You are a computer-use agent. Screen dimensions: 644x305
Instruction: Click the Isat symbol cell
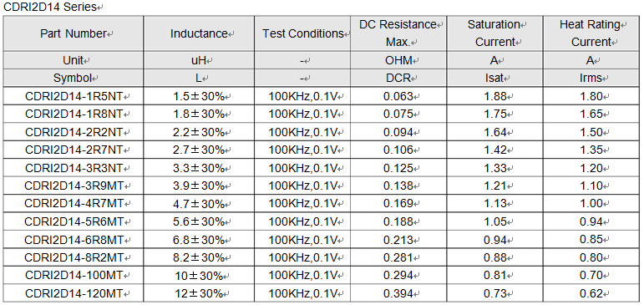tap(494, 78)
